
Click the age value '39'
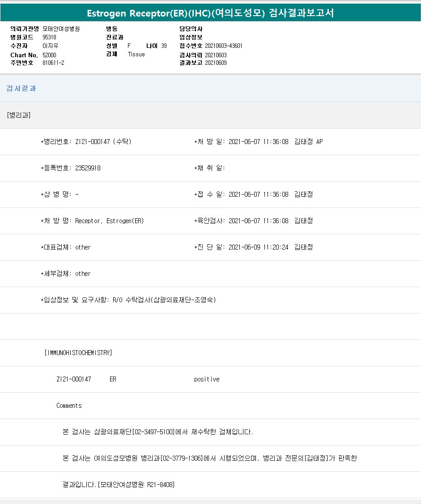[164, 46]
